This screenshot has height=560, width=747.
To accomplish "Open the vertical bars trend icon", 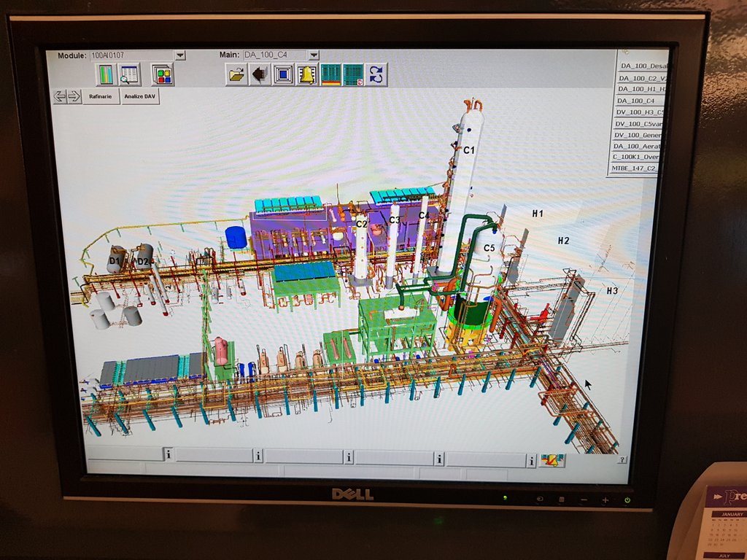I will [x=105, y=75].
